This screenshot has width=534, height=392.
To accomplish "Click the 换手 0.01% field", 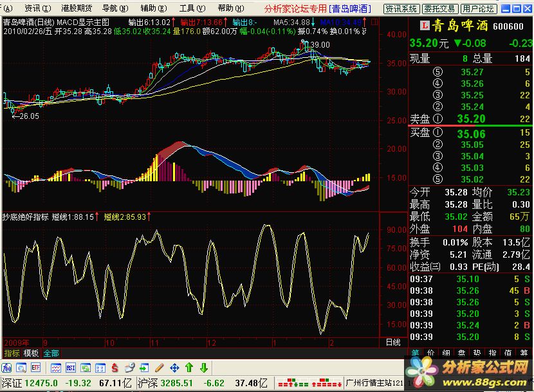I will [x=439, y=242].
